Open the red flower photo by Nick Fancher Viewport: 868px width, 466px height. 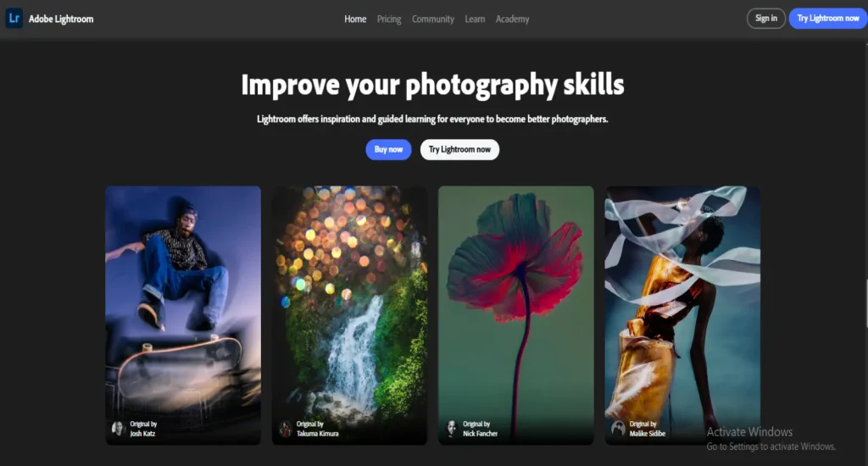point(516,315)
